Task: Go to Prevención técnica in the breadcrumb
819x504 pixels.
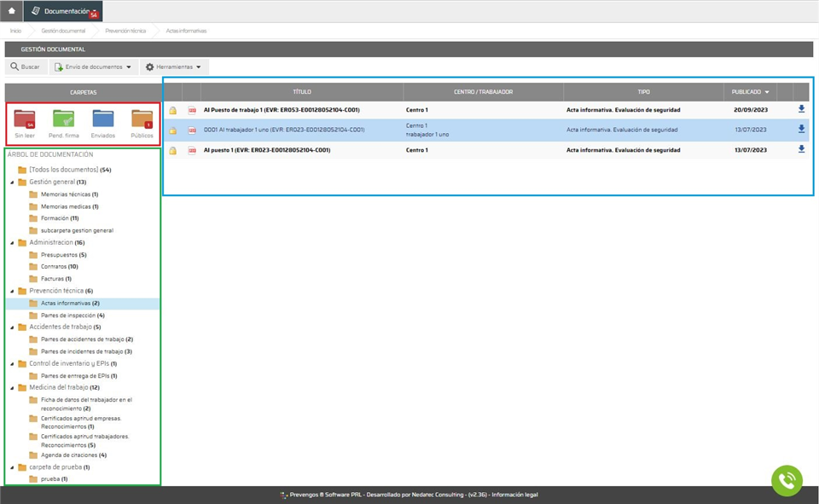Action: pos(125,31)
